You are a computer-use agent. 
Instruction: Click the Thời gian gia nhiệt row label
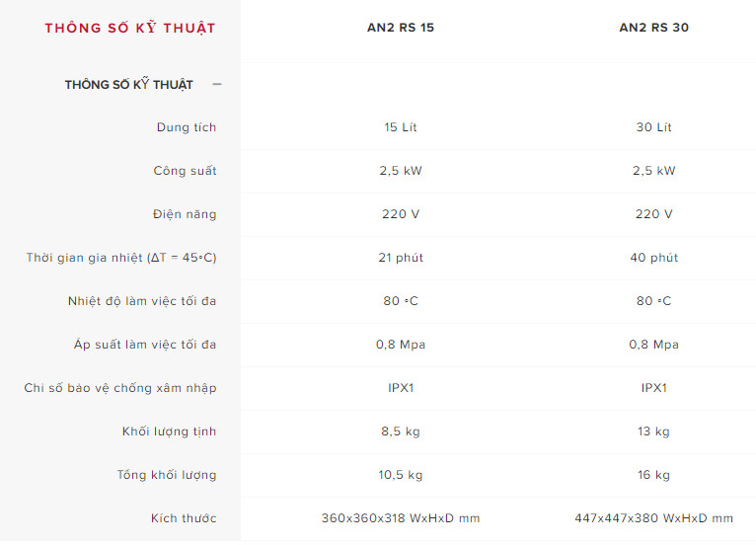click(x=121, y=258)
